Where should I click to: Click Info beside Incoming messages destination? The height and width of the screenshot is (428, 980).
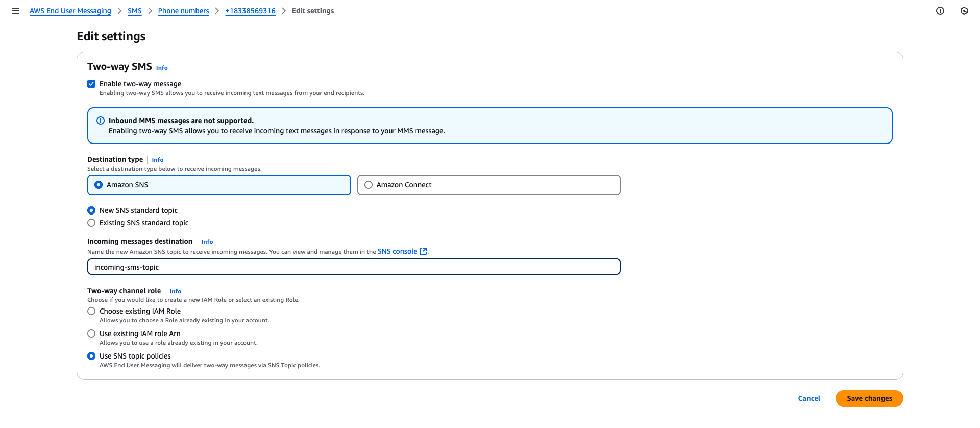pos(207,242)
